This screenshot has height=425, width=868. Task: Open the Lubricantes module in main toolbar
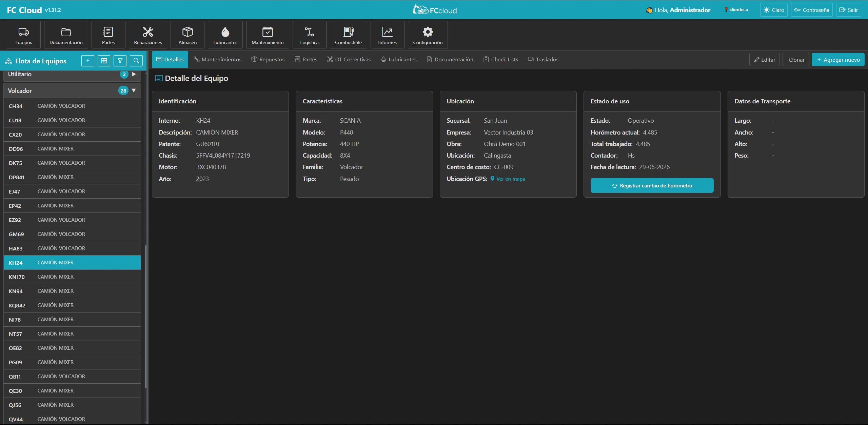(225, 35)
